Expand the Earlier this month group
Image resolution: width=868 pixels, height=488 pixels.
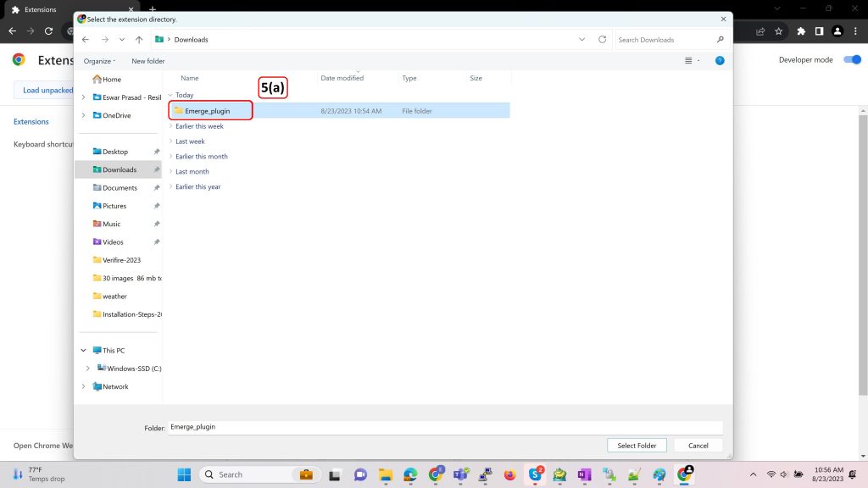tap(170, 157)
